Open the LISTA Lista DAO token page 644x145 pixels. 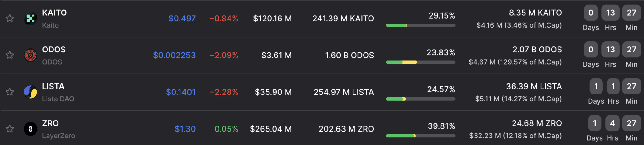tap(58, 92)
